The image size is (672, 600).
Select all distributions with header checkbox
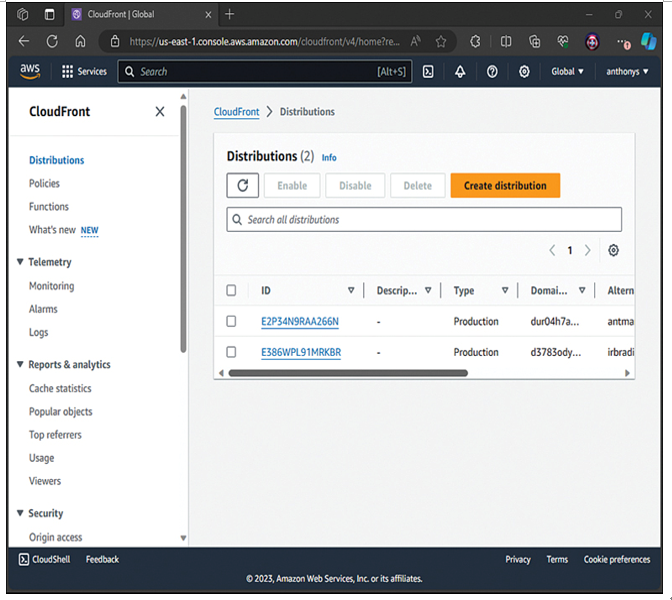[x=231, y=291]
